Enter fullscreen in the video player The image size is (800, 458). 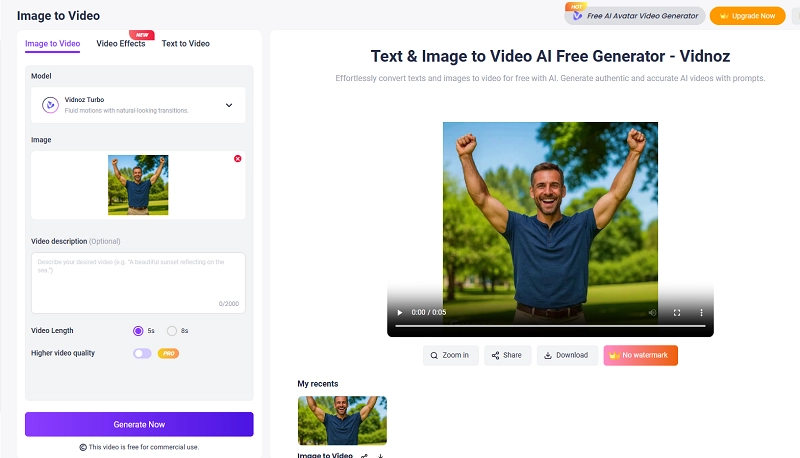[x=677, y=312]
